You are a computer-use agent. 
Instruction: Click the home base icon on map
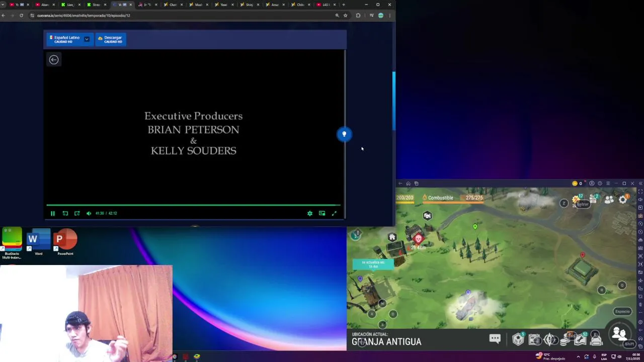point(392,237)
